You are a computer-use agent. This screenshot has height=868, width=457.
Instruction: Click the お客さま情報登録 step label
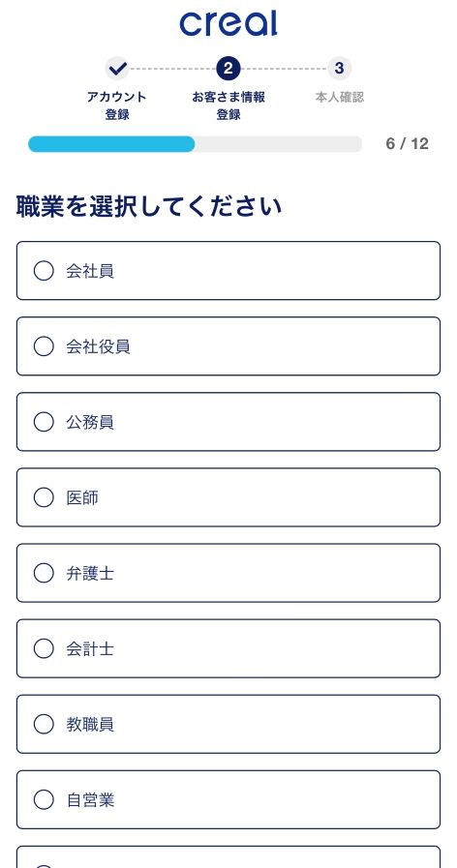point(228,105)
